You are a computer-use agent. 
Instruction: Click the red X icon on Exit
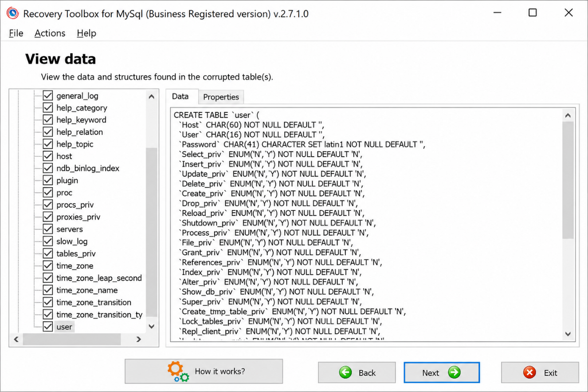coord(529,372)
